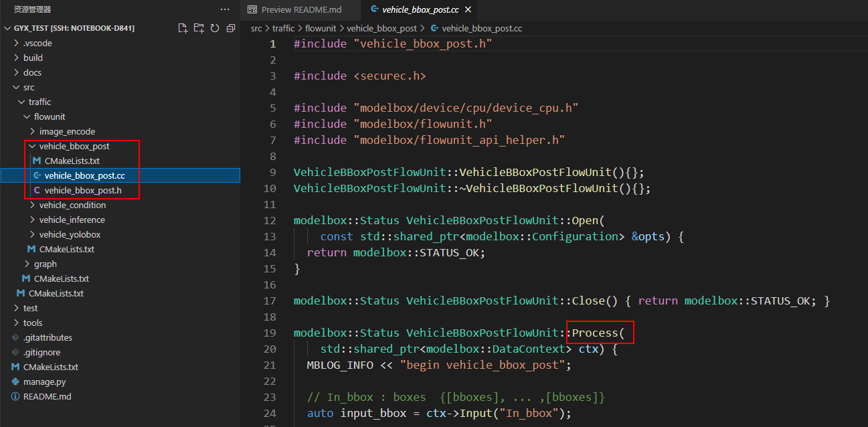The width and height of the screenshot is (868, 427).
Task: Click flowunit in breadcrumb path
Action: tap(321, 29)
